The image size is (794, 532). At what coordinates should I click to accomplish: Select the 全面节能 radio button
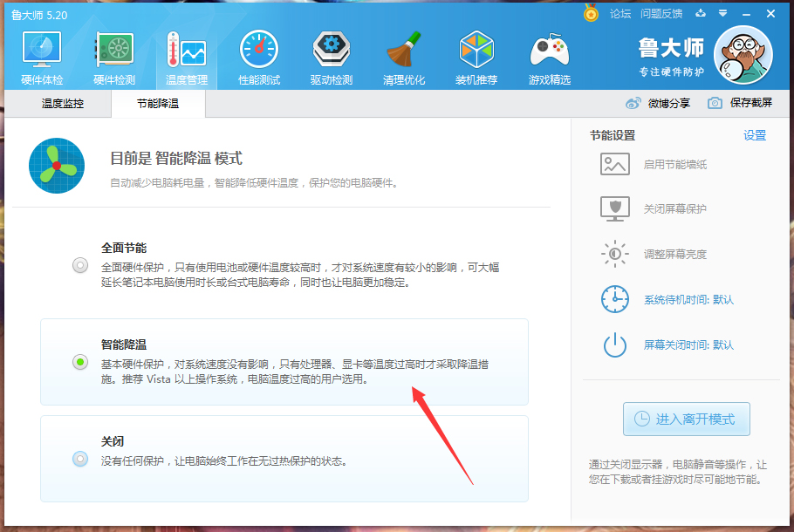(x=80, y=265)
